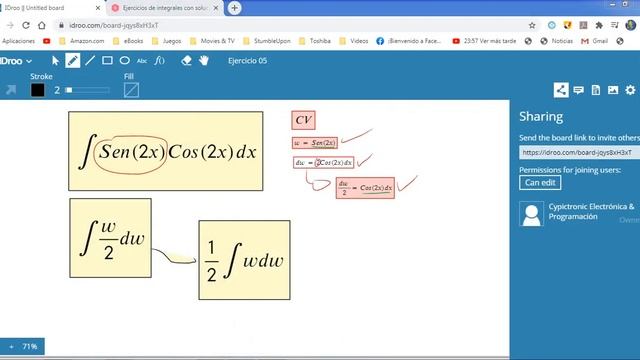Open the eBooks bookmark folder

(x=128, y=41)
